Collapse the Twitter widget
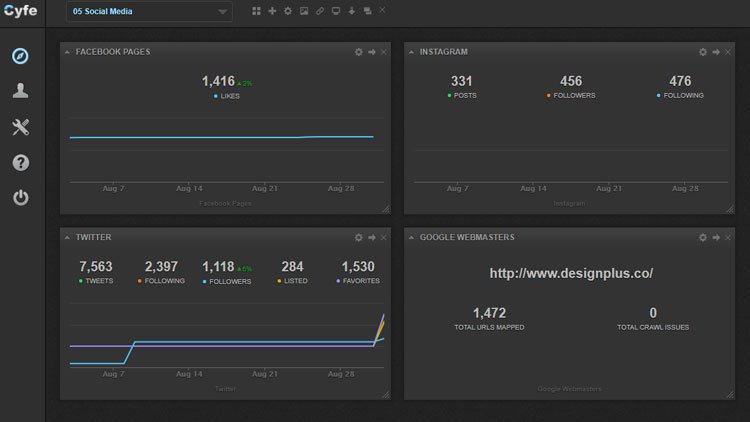The image size is (750, 422). pos(67,237)
